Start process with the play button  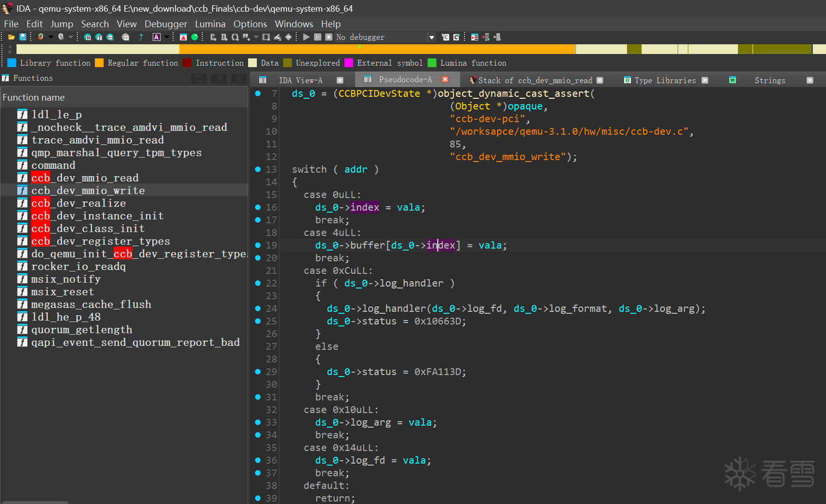306,37
